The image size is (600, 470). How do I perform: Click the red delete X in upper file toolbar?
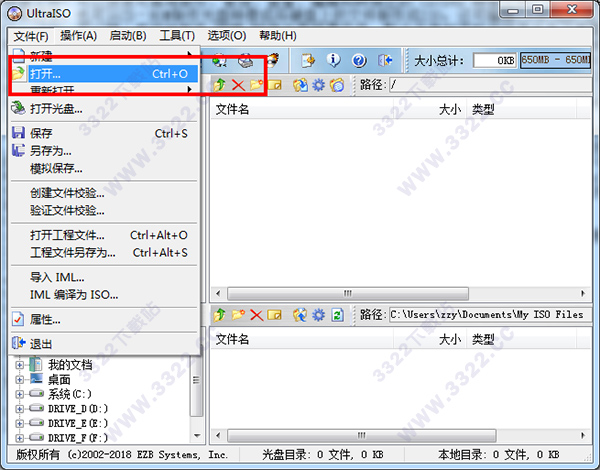(x=238, y=86)
